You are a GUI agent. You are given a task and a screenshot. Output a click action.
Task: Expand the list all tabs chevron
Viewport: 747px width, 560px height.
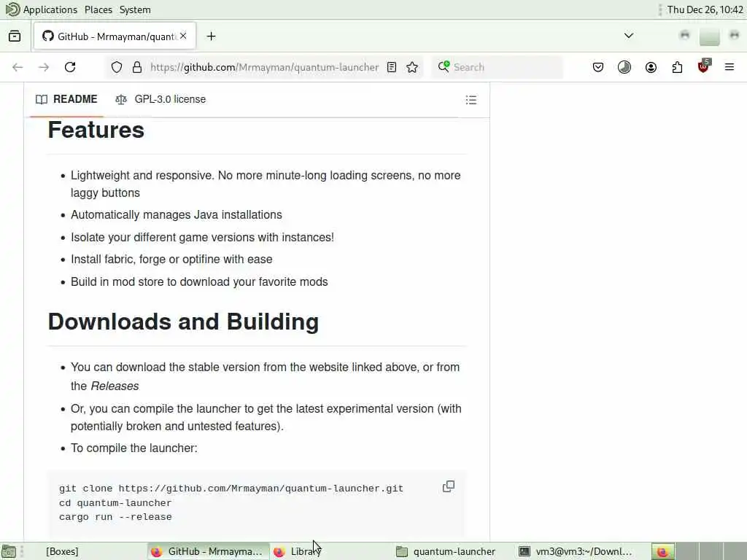629,36
